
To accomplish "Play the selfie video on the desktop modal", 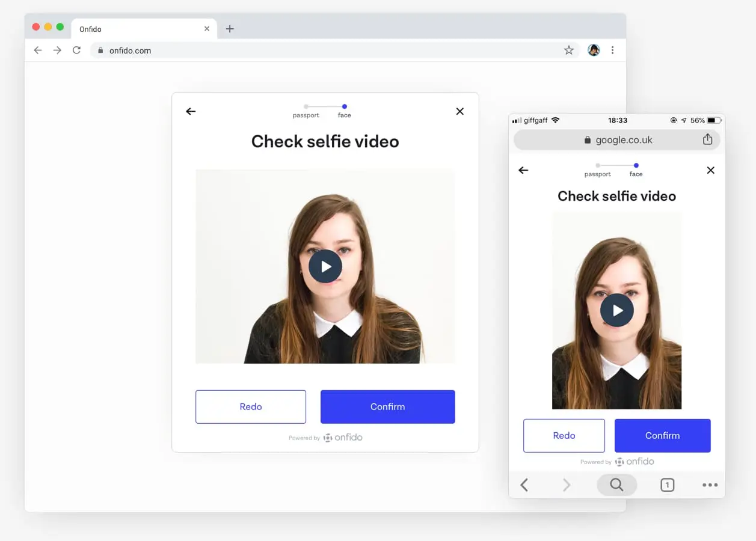I will pyautogui.click(x=325, y=266).
